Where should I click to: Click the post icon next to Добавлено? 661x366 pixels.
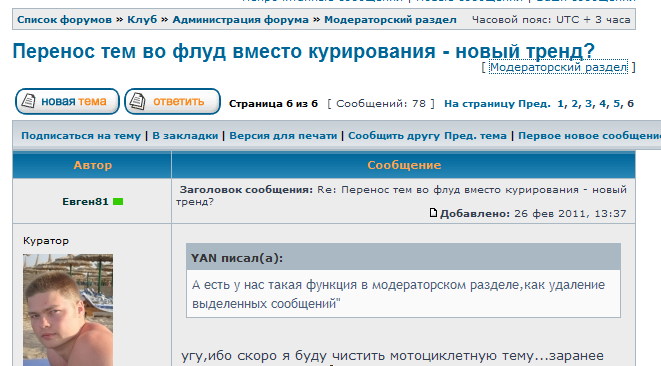pyautogui.click(x=433, y=213)
